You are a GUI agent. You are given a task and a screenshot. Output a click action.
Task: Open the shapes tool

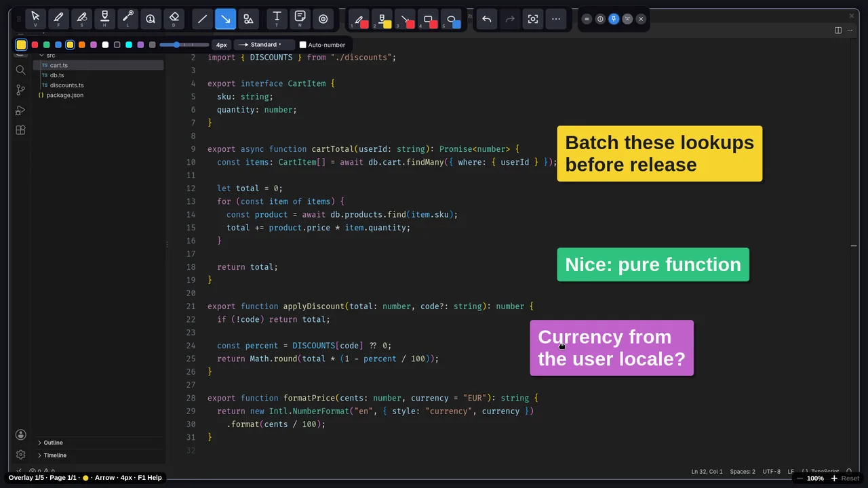[x=248, y=19]
